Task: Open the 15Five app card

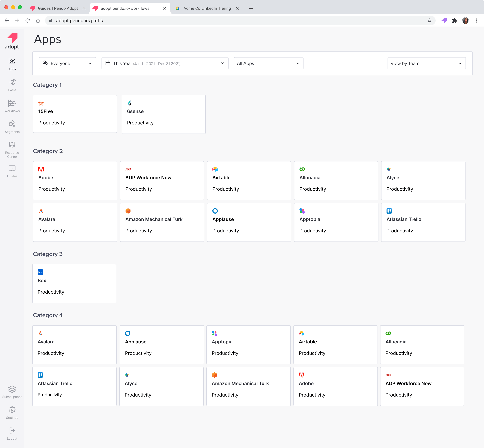Action: (x=75, y=114)
